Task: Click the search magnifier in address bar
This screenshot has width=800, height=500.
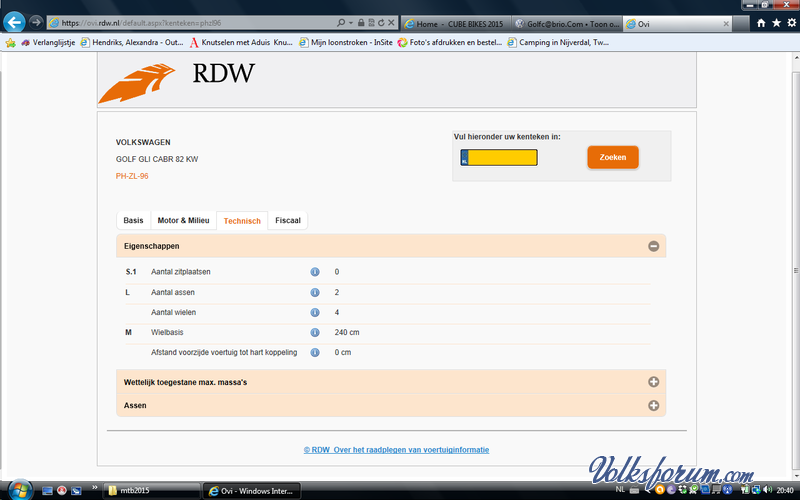Action: click(341, 22)
